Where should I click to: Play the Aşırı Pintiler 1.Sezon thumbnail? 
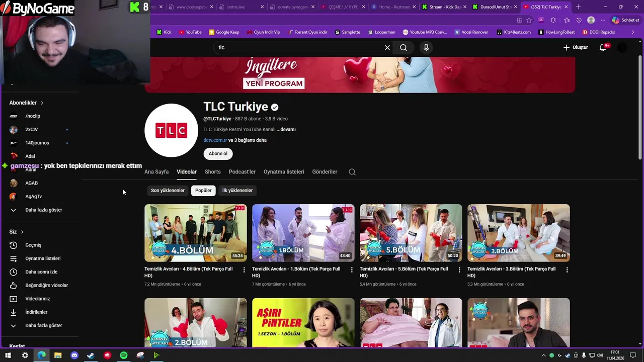(303, 322)
